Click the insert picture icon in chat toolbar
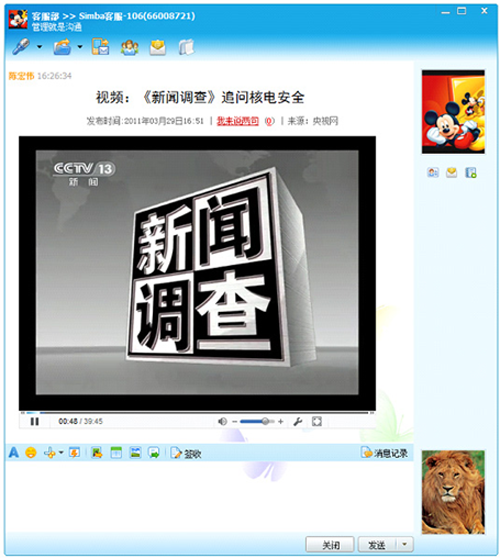 tap(135, 452)
